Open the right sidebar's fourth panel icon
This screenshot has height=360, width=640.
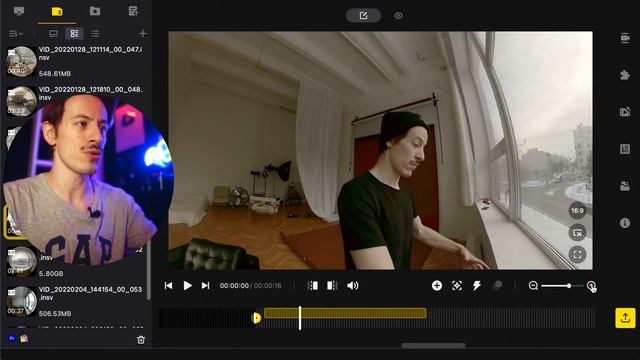624,149
